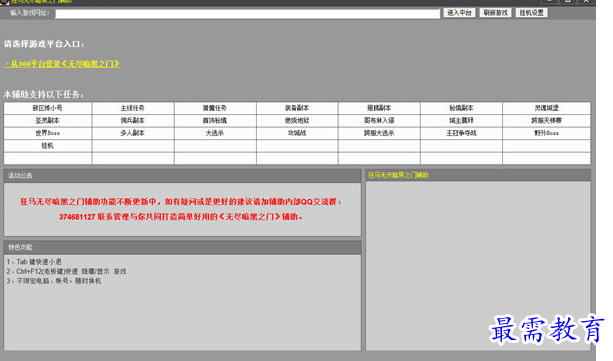
Task: Select the 灵魂城堡 task cell
Action: coord(547,108)
